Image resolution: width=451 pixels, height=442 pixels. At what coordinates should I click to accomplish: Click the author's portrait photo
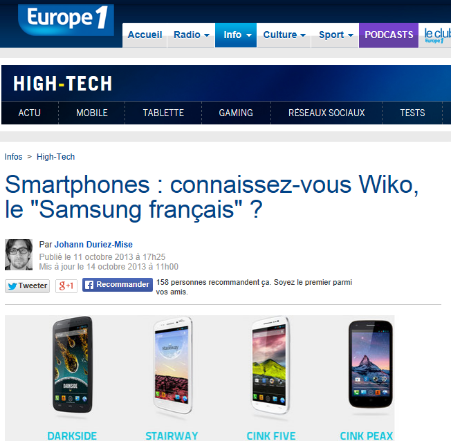pos(19,254)
